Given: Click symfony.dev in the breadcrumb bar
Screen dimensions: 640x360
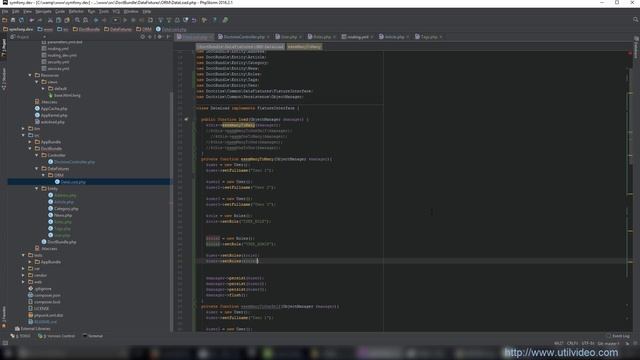Looking at the screenshot, I should tap(18, 29).
